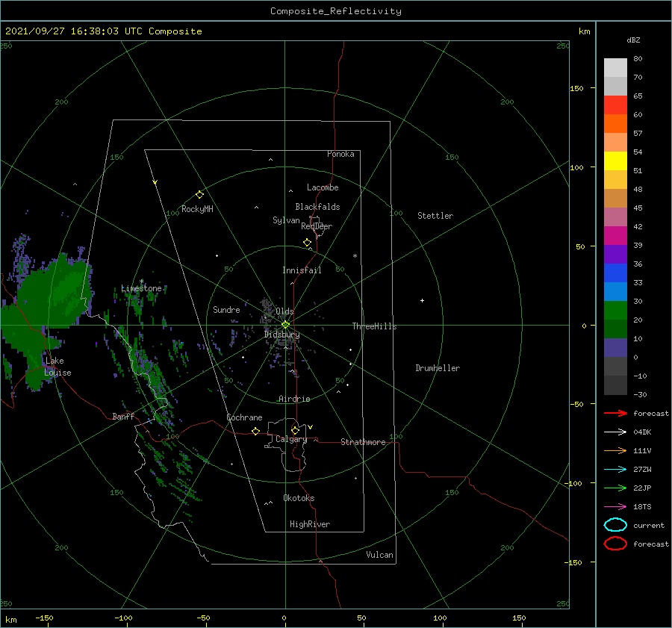Screen dimensions: 672x628
Task: Click the Composite_Reflectivity title
Action: 335,11
